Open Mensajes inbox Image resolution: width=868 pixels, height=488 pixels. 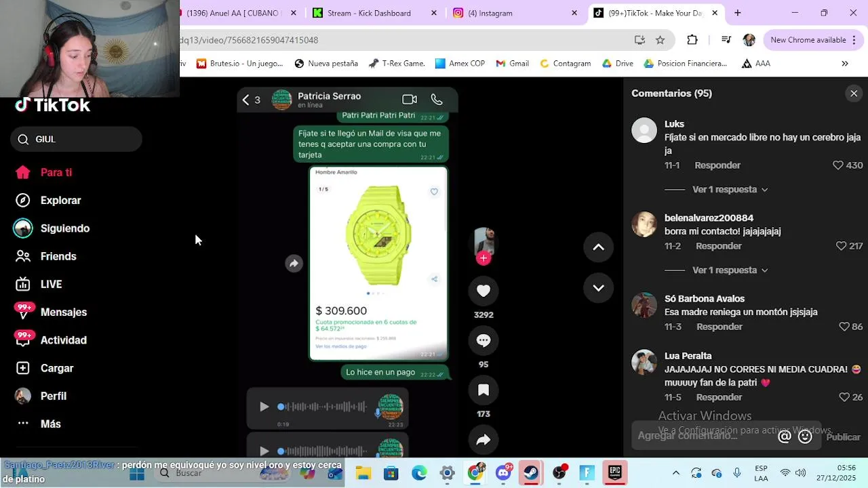(x=51, y=312)
